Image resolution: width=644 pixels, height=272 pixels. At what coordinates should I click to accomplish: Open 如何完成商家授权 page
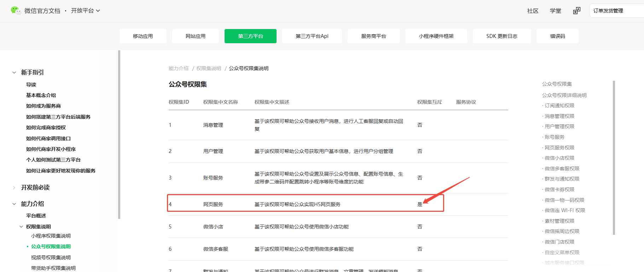point(46,127)
